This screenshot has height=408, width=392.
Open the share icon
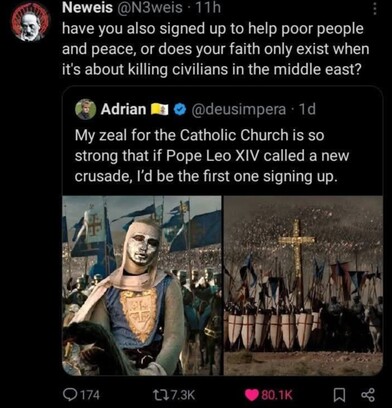pos(368,395)
